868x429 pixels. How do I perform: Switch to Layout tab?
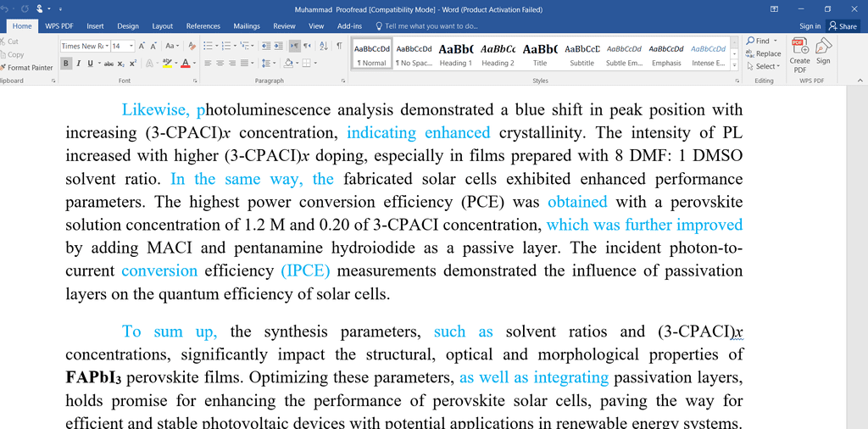pos(162,26)
